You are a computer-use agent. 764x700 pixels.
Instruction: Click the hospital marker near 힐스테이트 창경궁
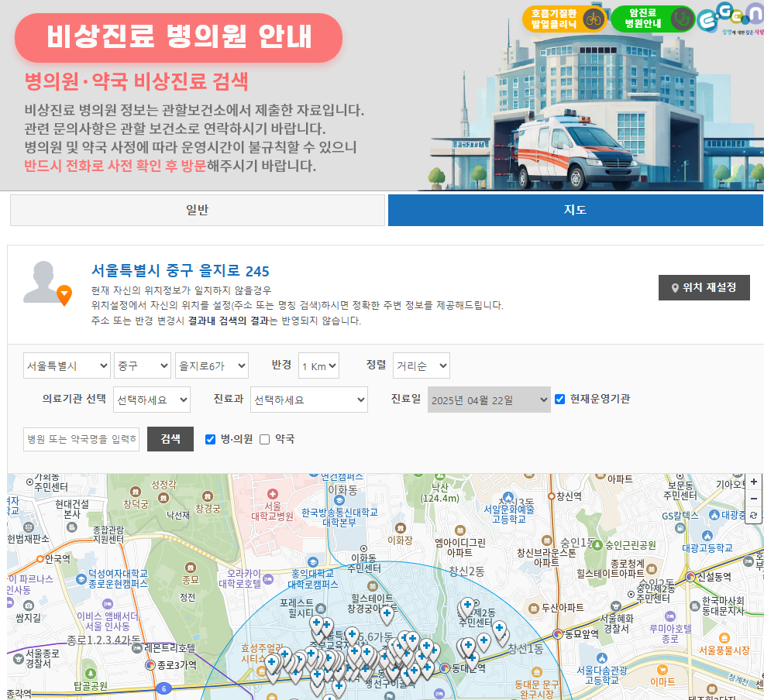pos(387,616)
